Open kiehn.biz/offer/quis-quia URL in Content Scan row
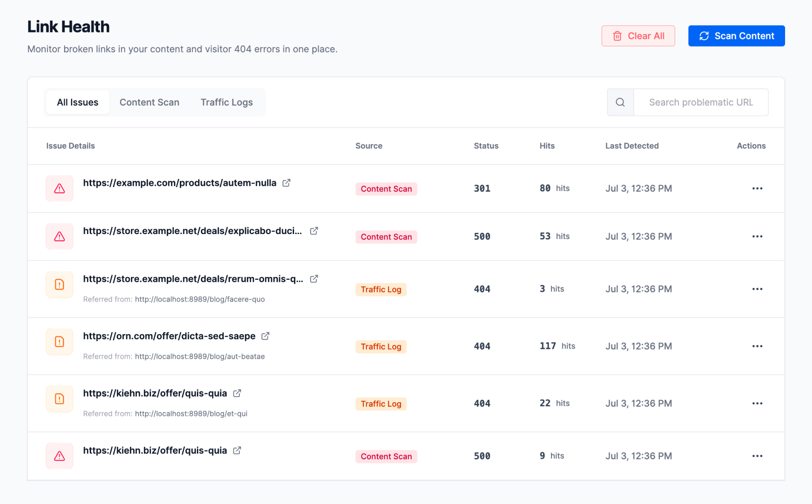The image size is (812, 504). pos(155,451)
